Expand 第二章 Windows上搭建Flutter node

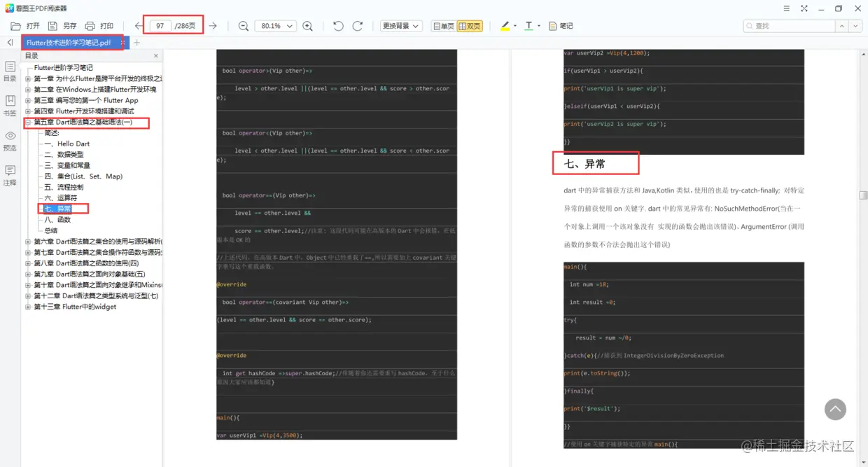(x=28, y=90)
